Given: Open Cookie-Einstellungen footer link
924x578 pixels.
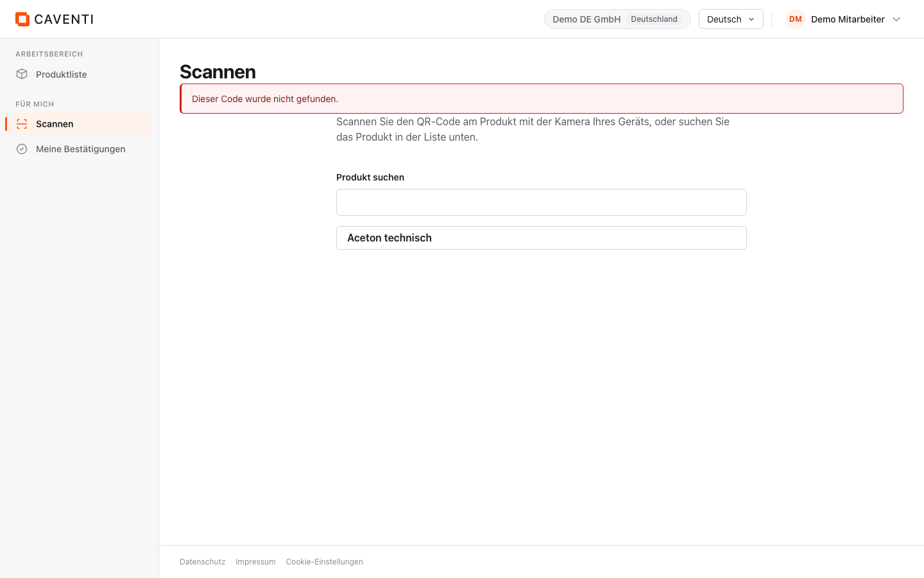Looking at the screenshot, I should click(x=325, y=562).
